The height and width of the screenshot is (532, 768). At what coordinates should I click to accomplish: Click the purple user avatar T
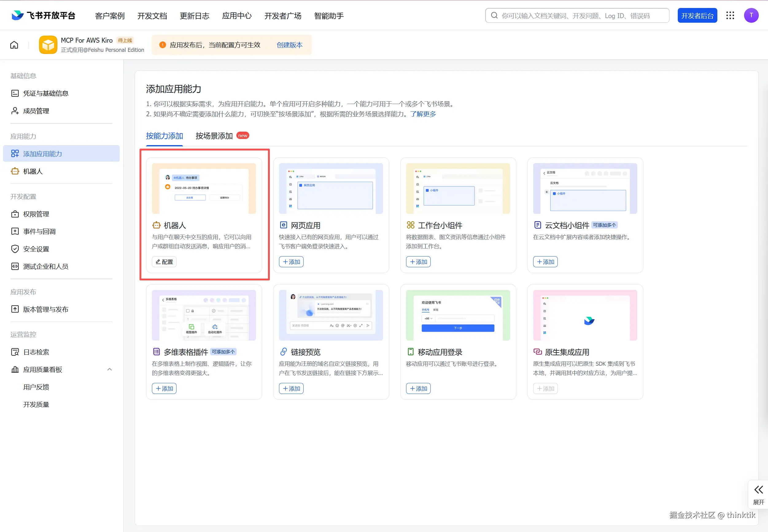click(751, 15)
